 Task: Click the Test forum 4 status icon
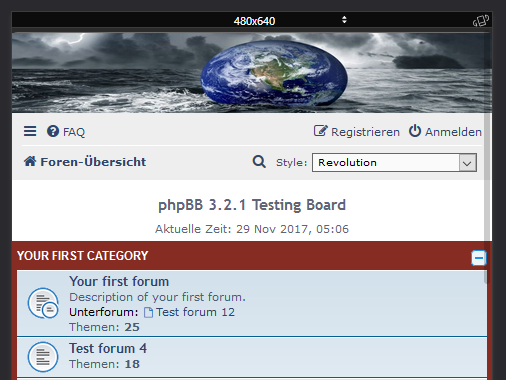point(43,357)
